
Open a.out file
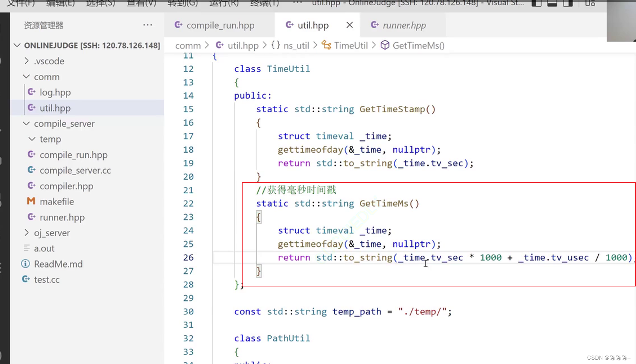(x=44, y=248)
